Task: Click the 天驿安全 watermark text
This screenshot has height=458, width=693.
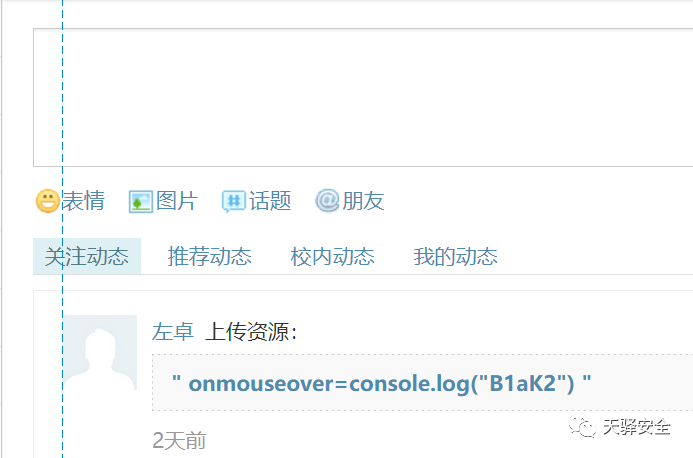Action: (x=637, y=427)
